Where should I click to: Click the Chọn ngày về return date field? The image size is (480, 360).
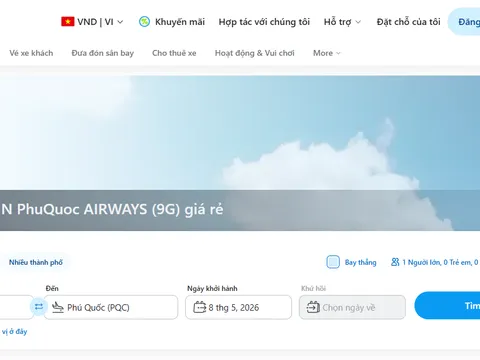(352, 307)
